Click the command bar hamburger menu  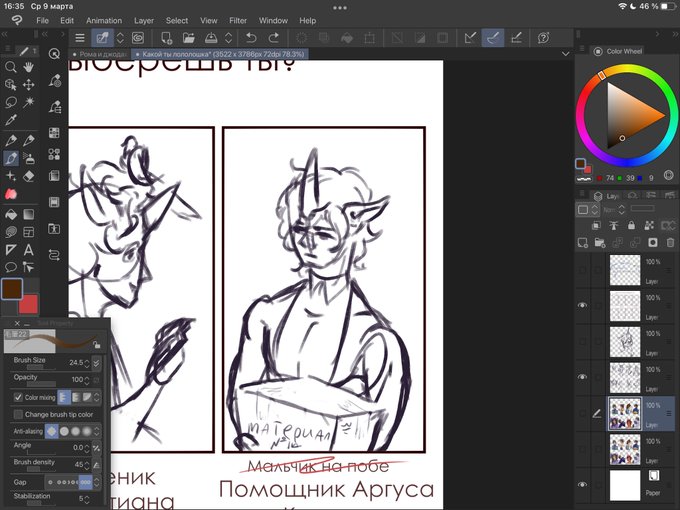(80, 38)
